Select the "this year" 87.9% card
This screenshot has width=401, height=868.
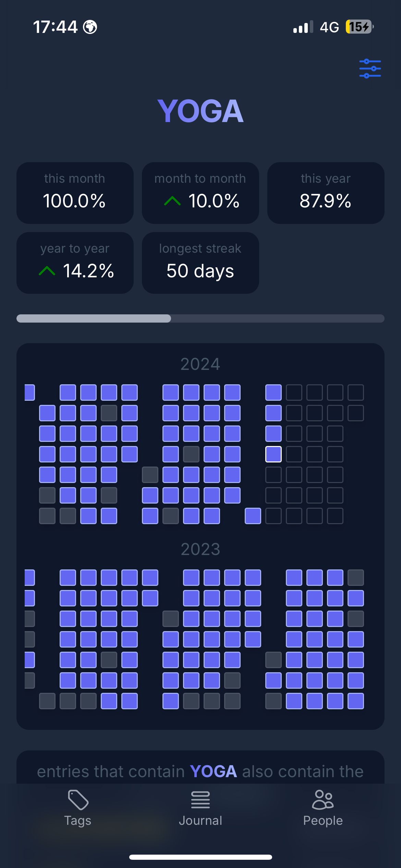(326, 193)
